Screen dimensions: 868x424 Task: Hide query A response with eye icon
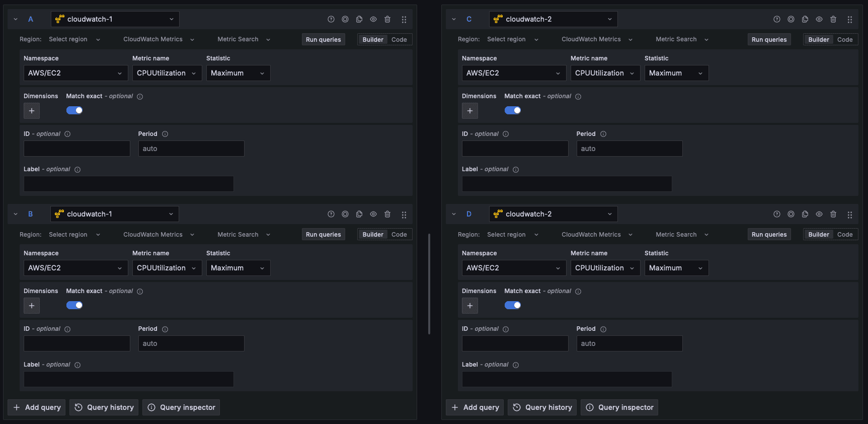(x=373, y=19)
